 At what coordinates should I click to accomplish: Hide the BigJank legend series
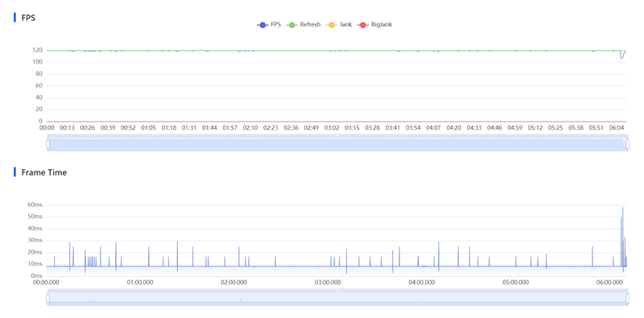click(375, 25)
